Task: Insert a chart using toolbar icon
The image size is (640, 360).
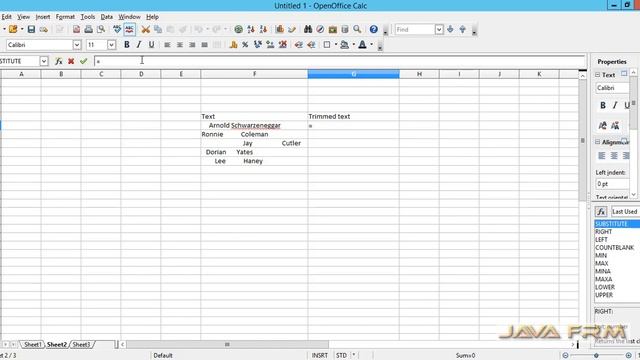Action: 280,29
